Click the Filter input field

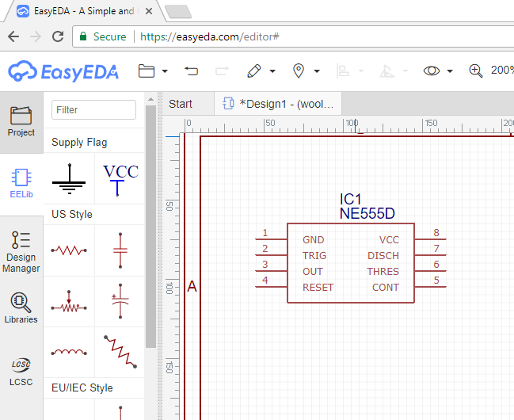(x=93, y=110)
